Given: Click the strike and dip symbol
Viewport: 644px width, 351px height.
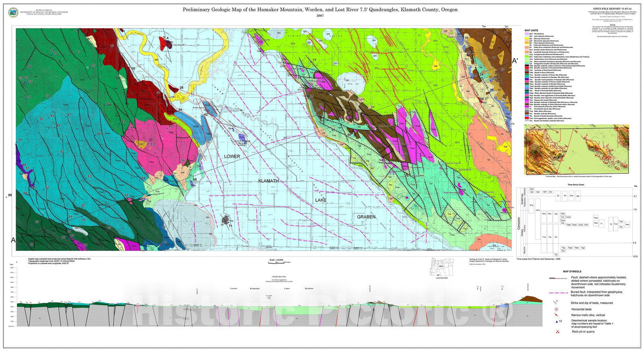Looking at the screenshot, I should (556, 302).
